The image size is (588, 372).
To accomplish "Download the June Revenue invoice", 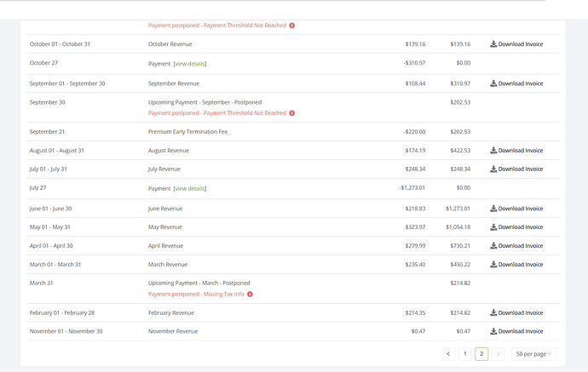I will (x=516, y=209).
